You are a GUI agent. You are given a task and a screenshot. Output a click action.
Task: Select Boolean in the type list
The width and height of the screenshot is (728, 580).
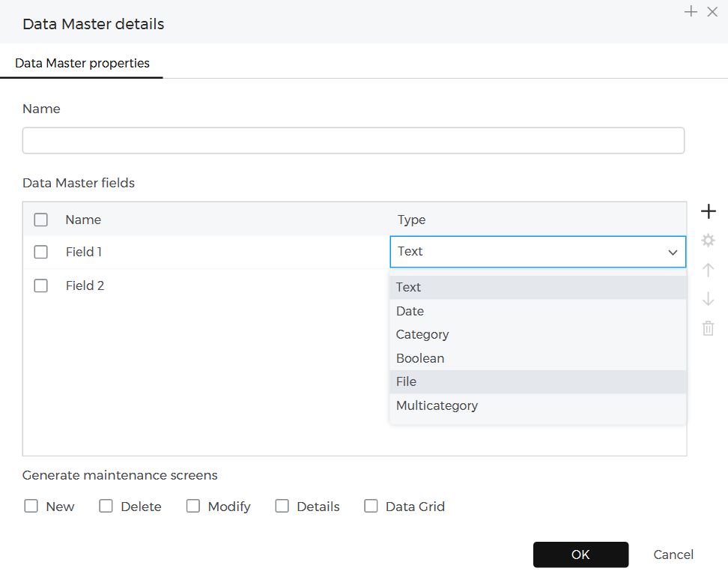pos(420,358)
